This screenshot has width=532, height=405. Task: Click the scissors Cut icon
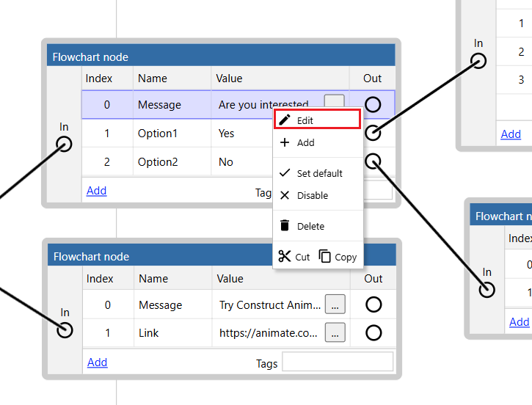coord(284,256)
